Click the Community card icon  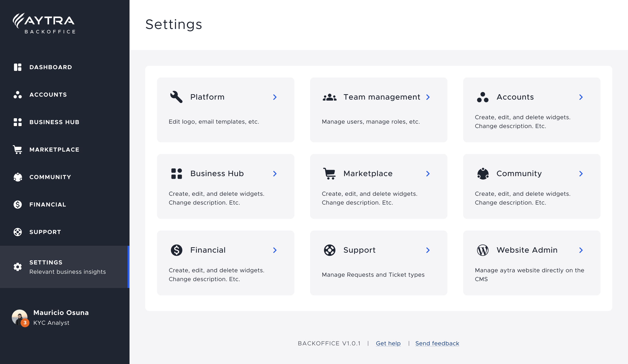(x=483, y=174)
